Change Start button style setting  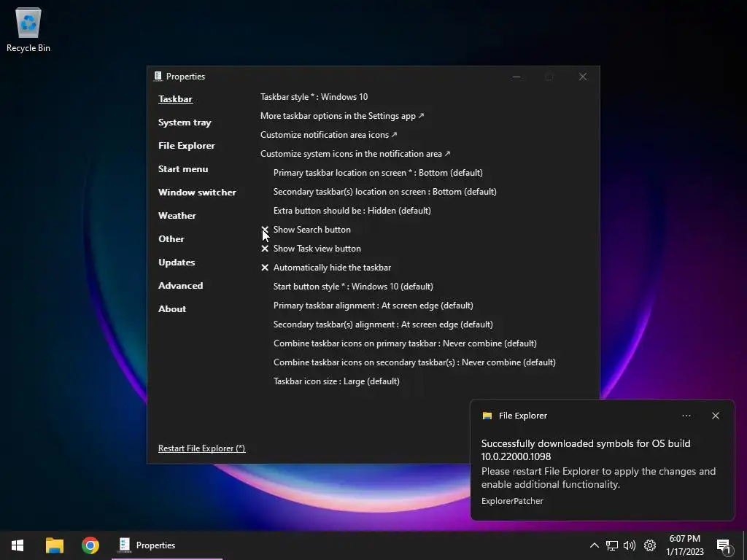(x=353, y=287)
